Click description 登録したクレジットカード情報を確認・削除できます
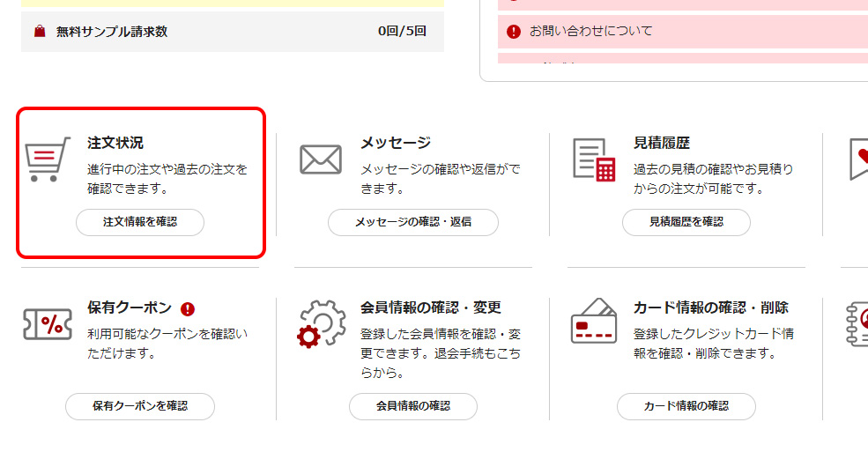The height and width of the screenshot is (452, 868). [x=714, y=344]
